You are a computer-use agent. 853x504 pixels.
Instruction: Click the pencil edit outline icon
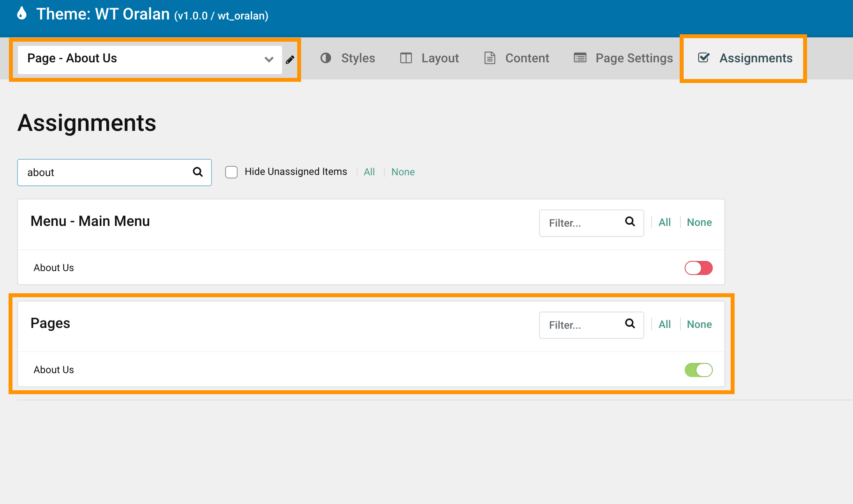click(x=290, y=60)
